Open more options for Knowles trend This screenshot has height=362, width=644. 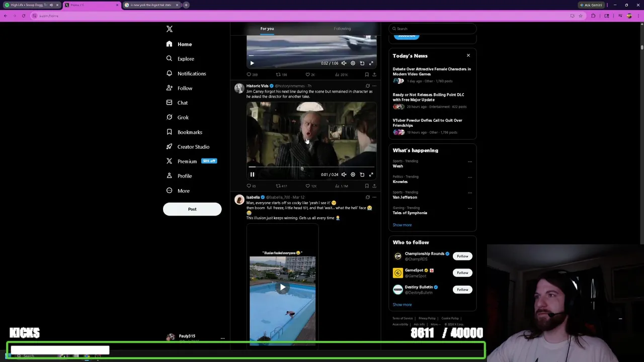470,177
